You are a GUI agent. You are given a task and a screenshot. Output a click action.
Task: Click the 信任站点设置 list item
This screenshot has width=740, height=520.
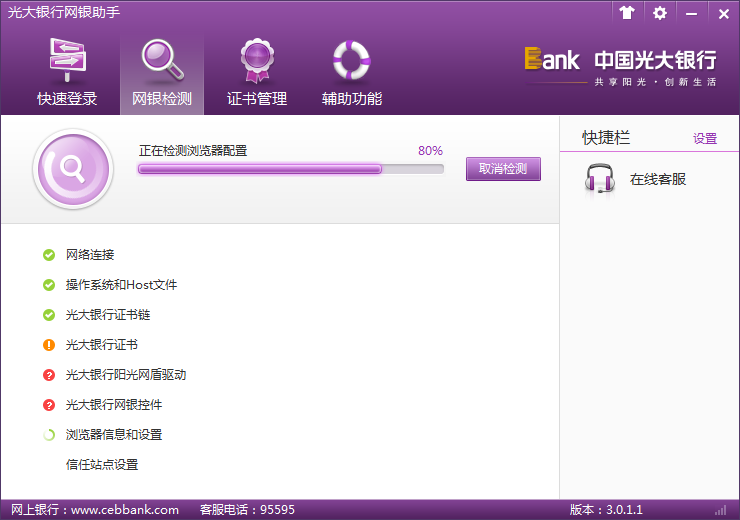coord(102,465)
